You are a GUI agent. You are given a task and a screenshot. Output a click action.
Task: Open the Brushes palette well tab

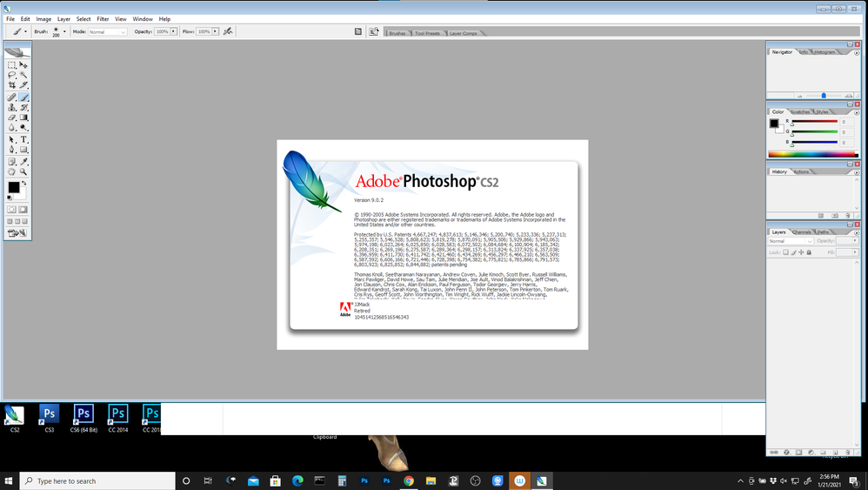pos(397,33)
